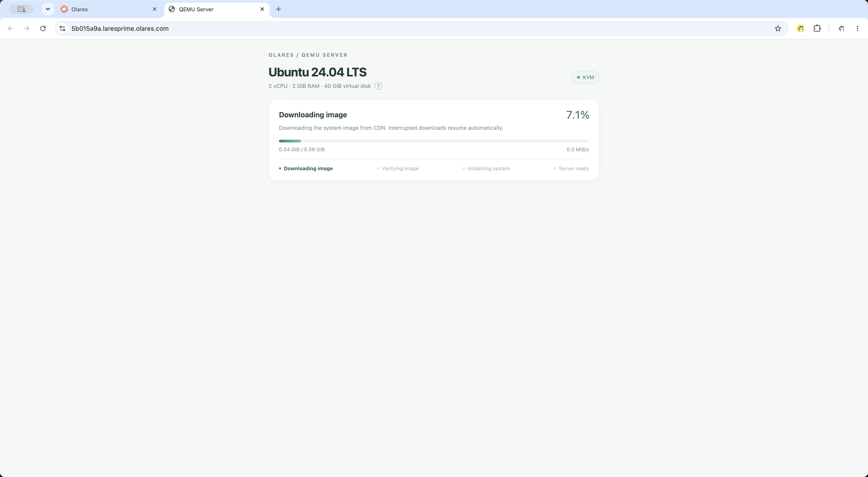The height and width of the screenshot is (477, 868).
Task: Click the pinned extension icon before the menu
Action: (841, 29)
